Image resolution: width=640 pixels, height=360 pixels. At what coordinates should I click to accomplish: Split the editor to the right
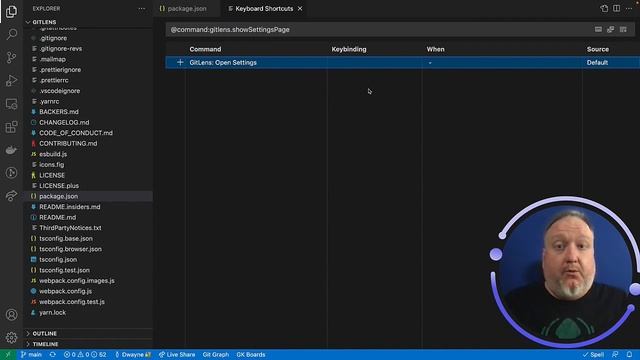(616, 9)
